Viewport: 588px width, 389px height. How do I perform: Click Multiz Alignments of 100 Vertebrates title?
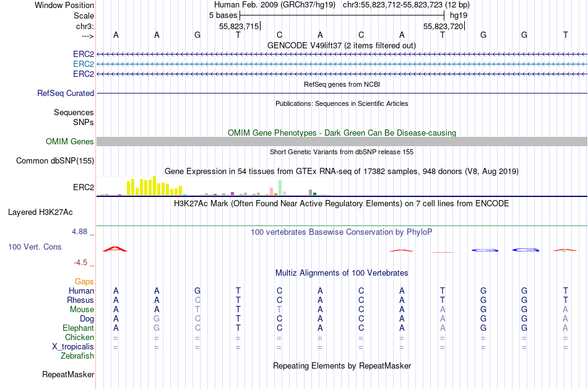342,273
